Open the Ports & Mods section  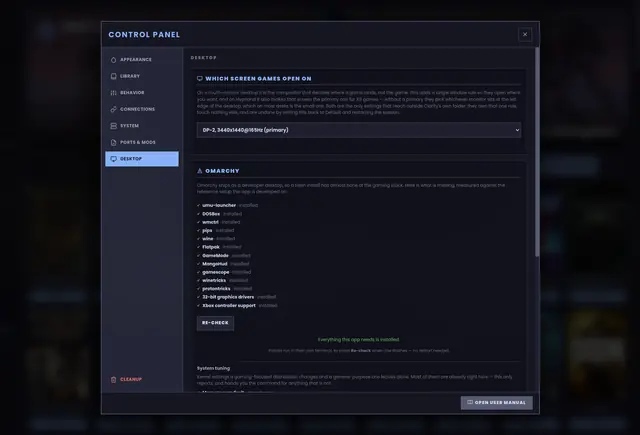tap(142, 142)
